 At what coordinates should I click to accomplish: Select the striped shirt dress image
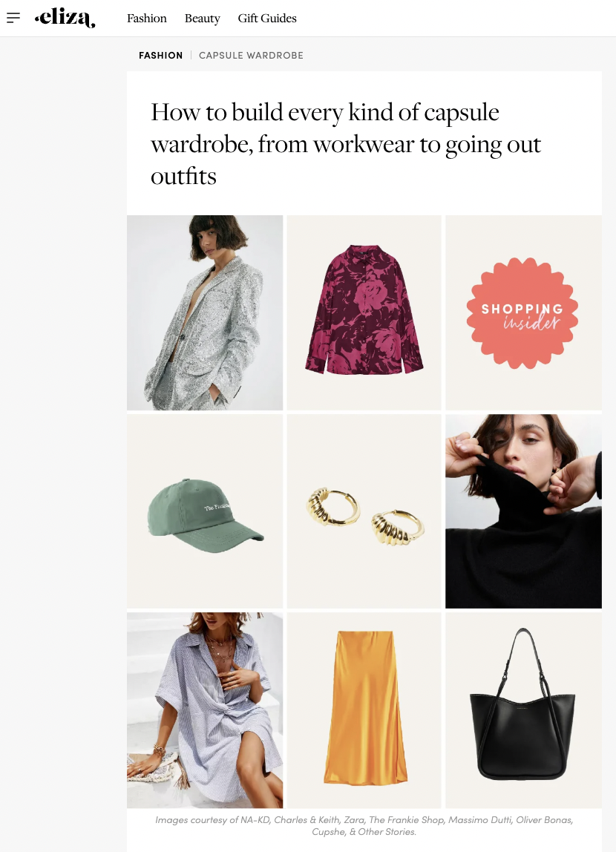click(x=205, y=710)
